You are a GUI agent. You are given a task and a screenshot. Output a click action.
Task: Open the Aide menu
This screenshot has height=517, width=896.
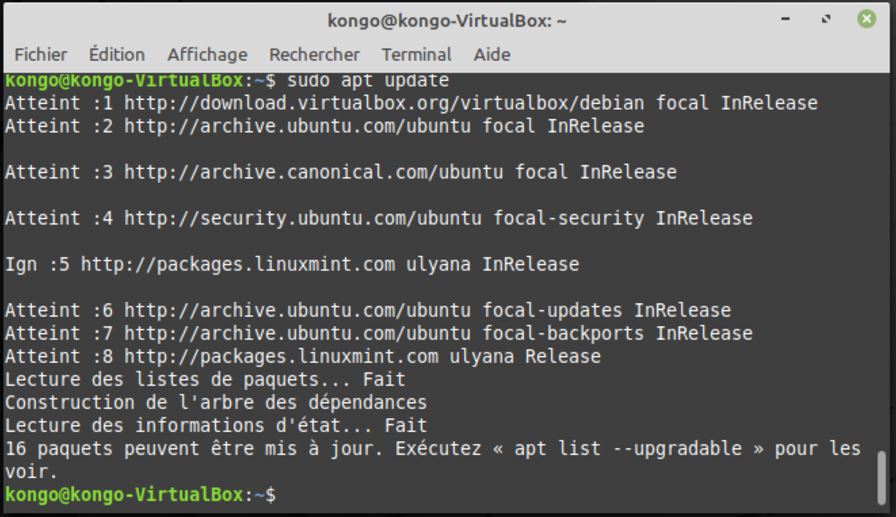492,55
